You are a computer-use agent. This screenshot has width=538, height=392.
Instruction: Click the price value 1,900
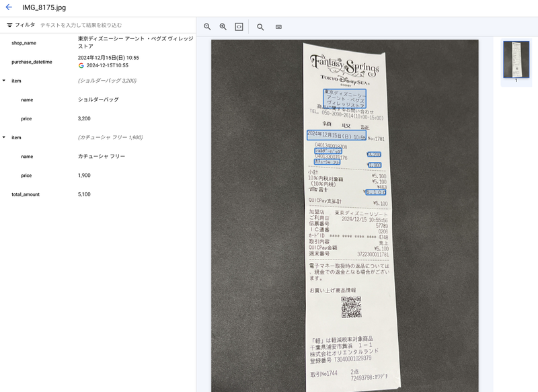coord(84,175)
